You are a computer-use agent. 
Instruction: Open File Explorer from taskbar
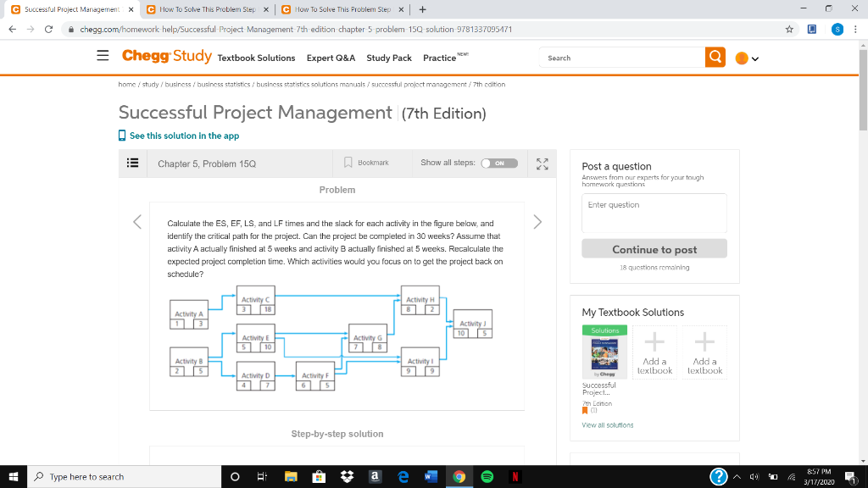click(x=291, y=476)
